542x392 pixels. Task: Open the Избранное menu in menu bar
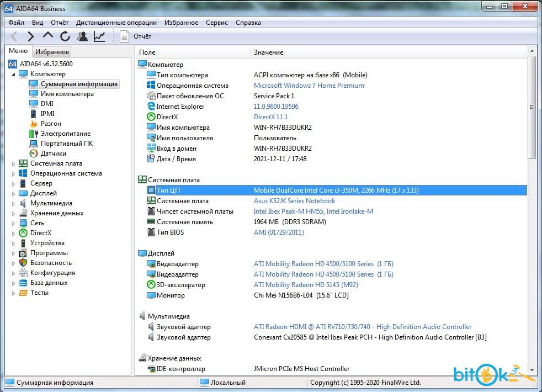[x=181, y=23]
